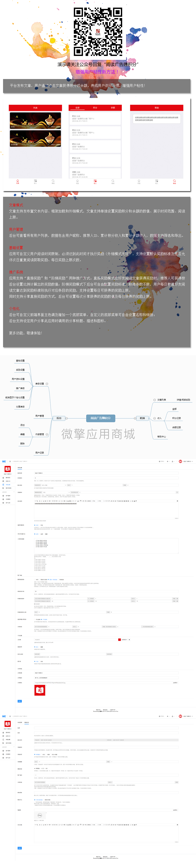Screen dimensions: 196x868
Task: Collapse the 参数设置 mind map node
Action: coord(47,384)
